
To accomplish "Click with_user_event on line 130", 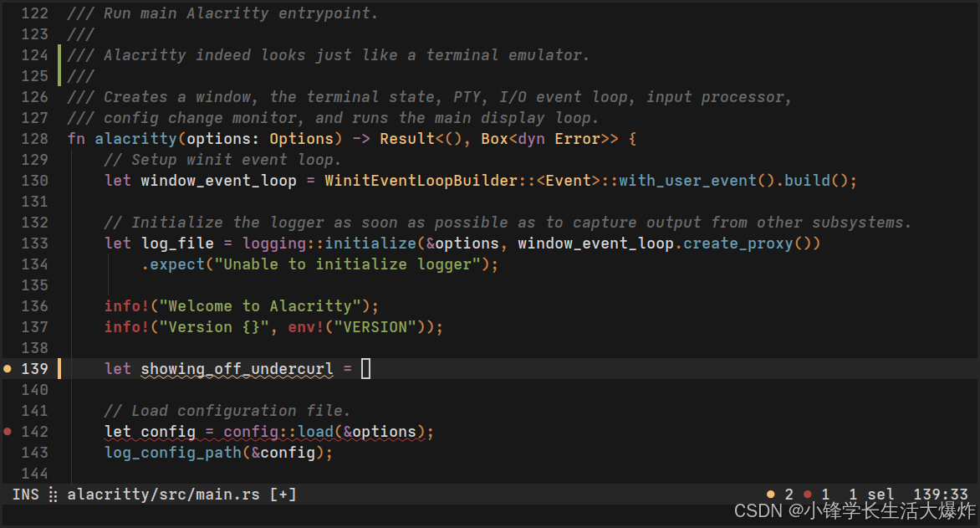I will 687,181.
